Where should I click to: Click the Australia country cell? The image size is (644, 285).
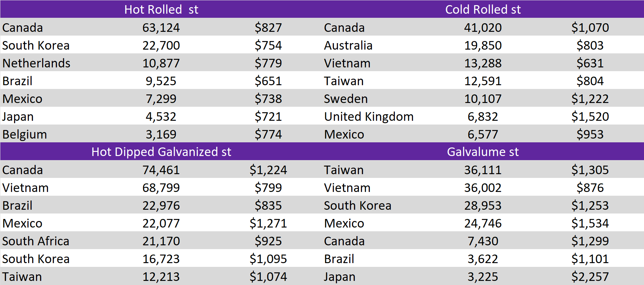click(x=348, y=46)
